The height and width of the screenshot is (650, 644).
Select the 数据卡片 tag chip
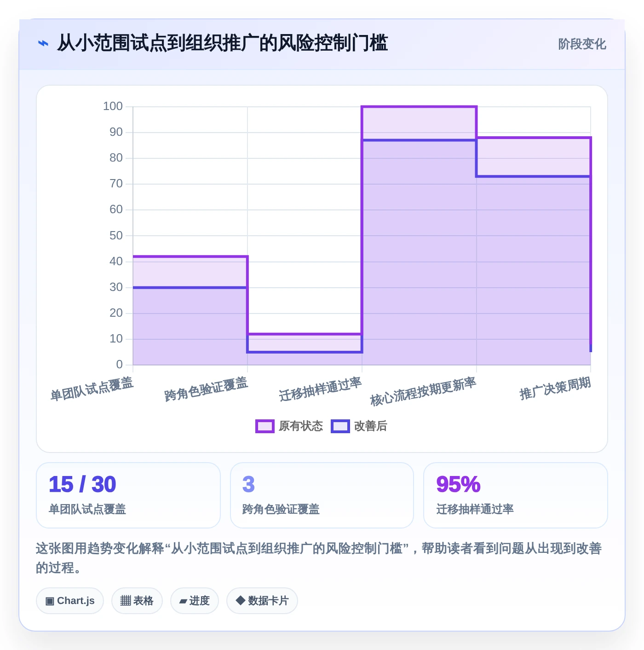point(262,601)
